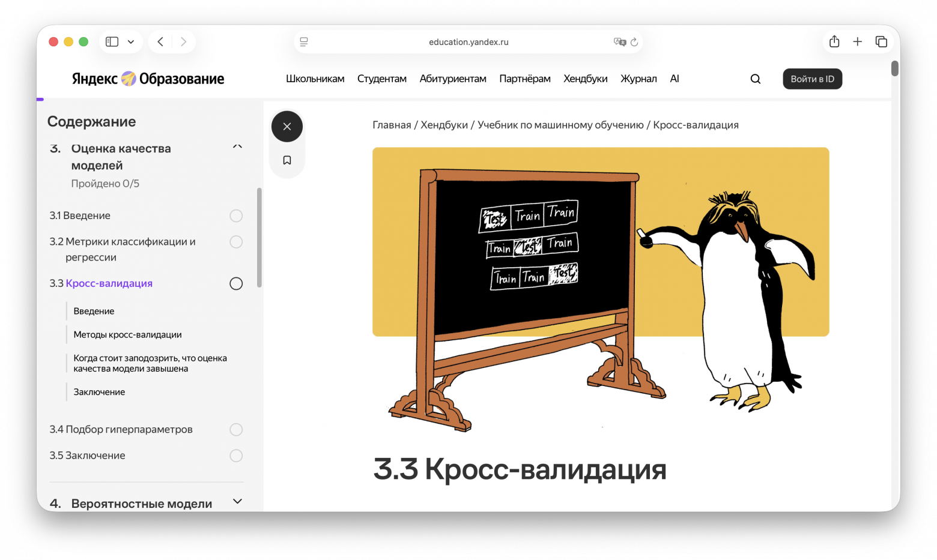Viewport: 937px width, 560px height.
Task: Mark section 3.1 Введение as completed
Action: point(236,215)
